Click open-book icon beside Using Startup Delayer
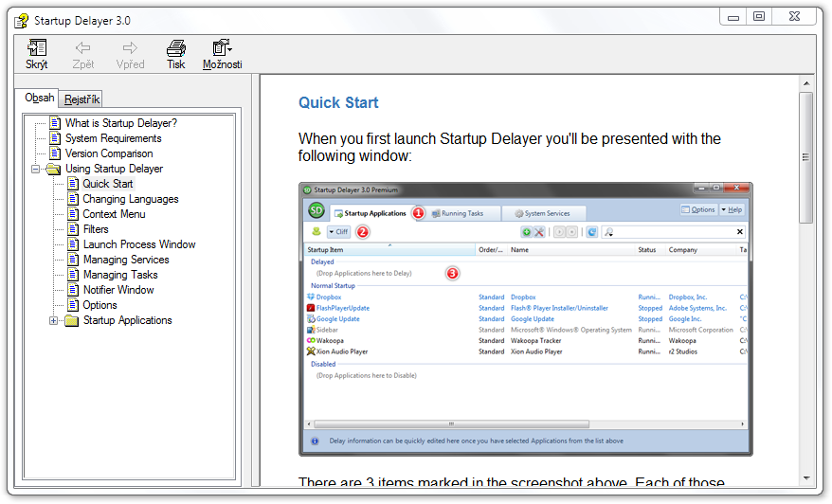 (53, 169)
